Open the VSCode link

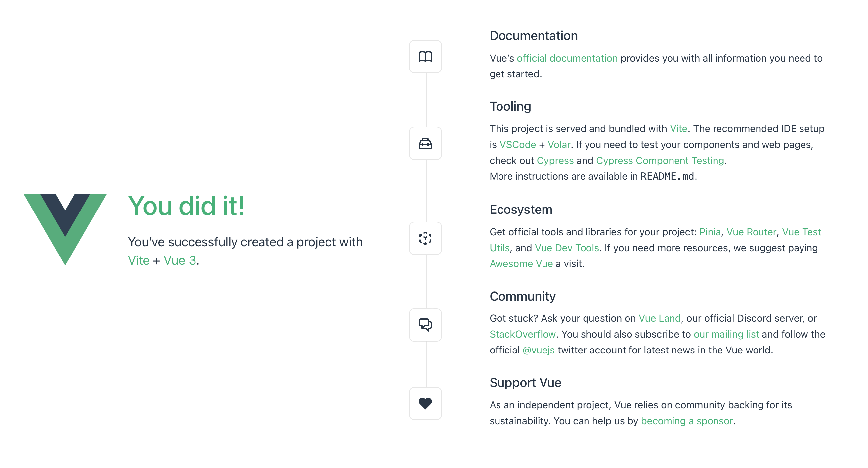pos(518,144)
